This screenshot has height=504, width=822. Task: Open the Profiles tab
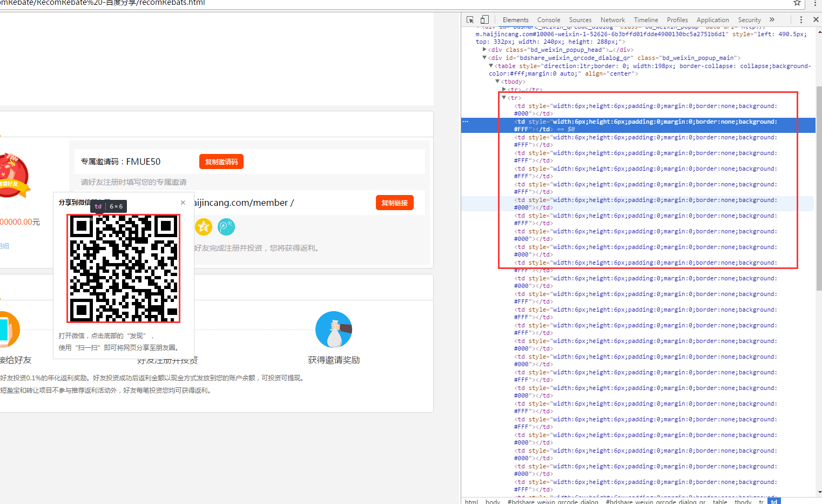click(677, 20)
